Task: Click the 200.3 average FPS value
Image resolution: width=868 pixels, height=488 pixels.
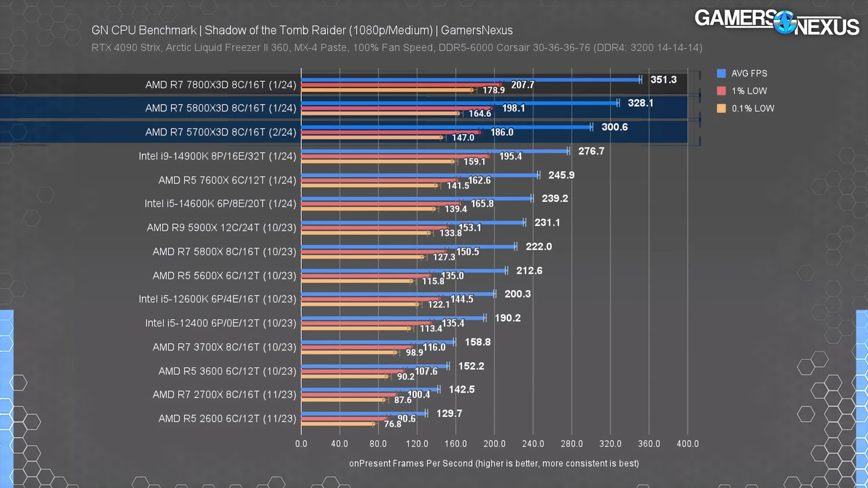Action: 517,294
